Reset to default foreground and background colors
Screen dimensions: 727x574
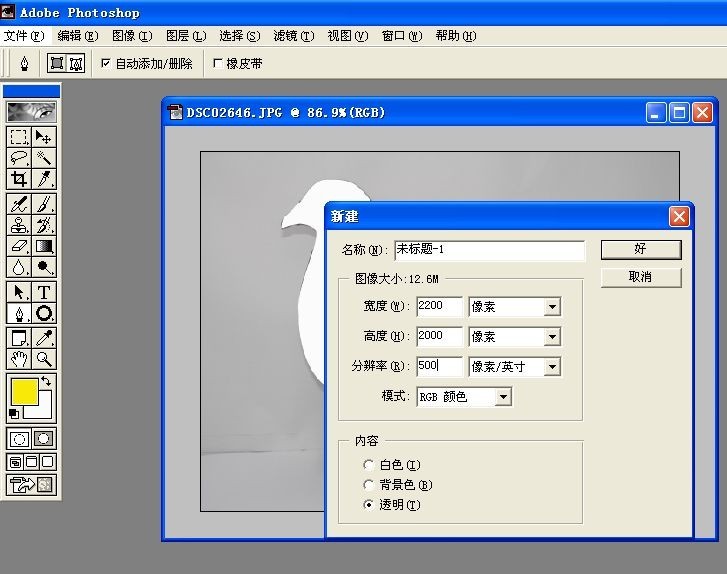[14, 414]
